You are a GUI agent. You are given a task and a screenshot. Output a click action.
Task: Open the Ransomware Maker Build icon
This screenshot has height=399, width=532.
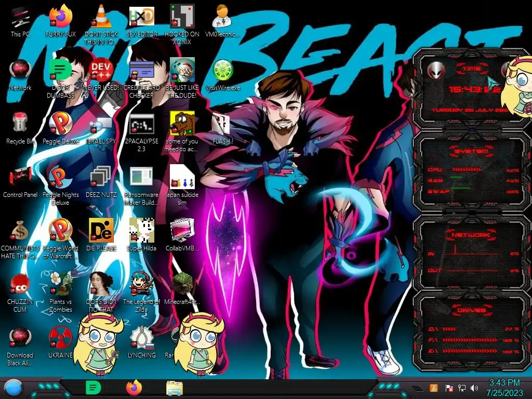[141, 185]
